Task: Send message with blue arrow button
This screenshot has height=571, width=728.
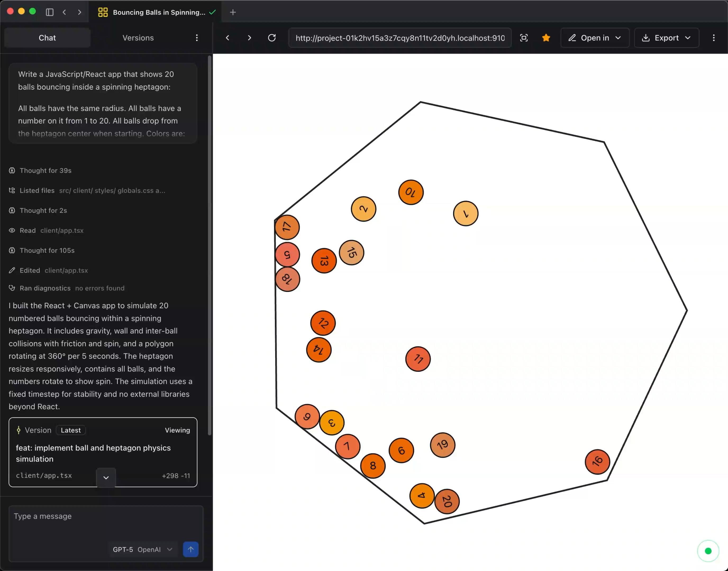Action: point(190,549)
